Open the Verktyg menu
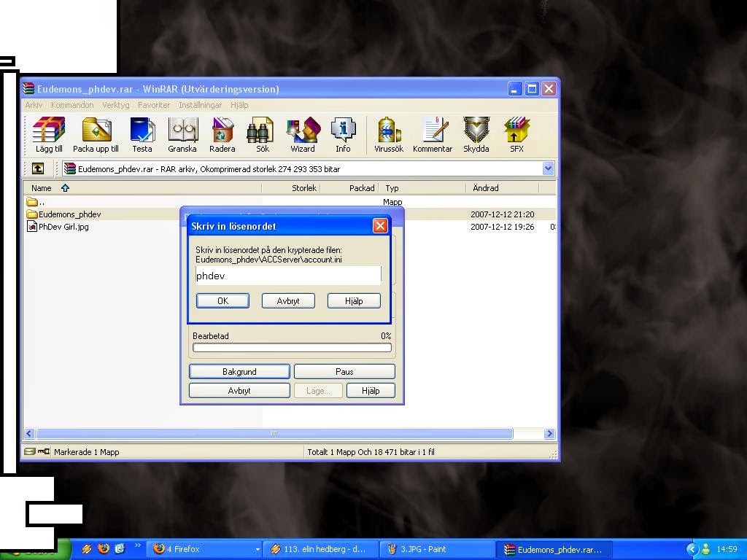 (116, 105)
